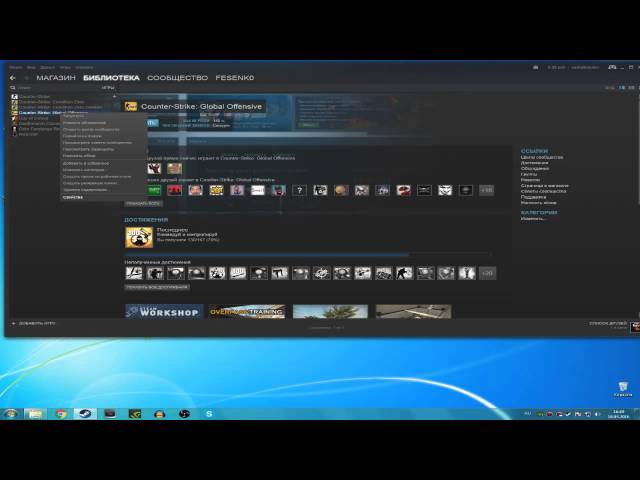Click Изменить... under Категории
The width and height of the screenshot is (640, 480).
click(x=533, y=219)
